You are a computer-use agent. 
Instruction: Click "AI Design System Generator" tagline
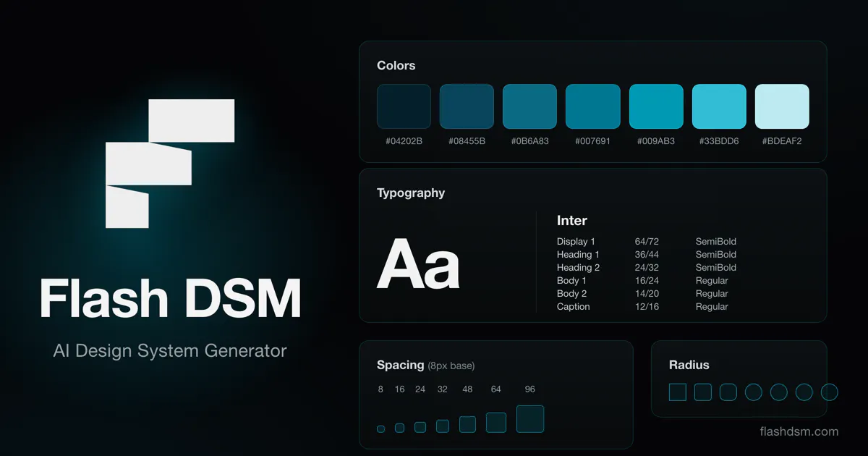170,351
